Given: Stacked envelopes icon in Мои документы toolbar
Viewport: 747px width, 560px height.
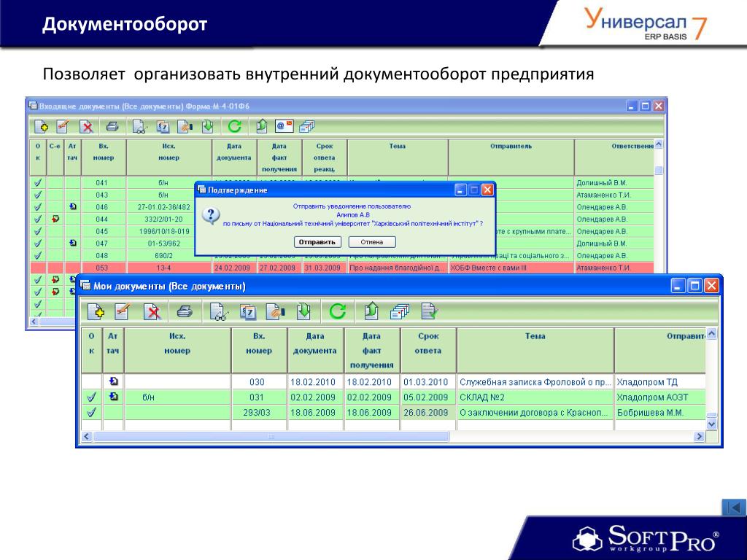Looking at the screenshot, I should click(x=399, y=312).
